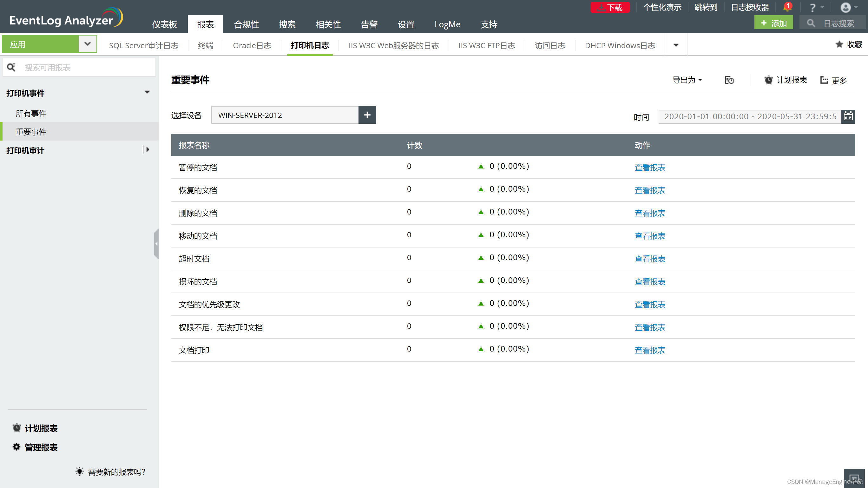View report for 暂停的文档
The height and width of the screenshot is (488, 868).
pos(650,168)
